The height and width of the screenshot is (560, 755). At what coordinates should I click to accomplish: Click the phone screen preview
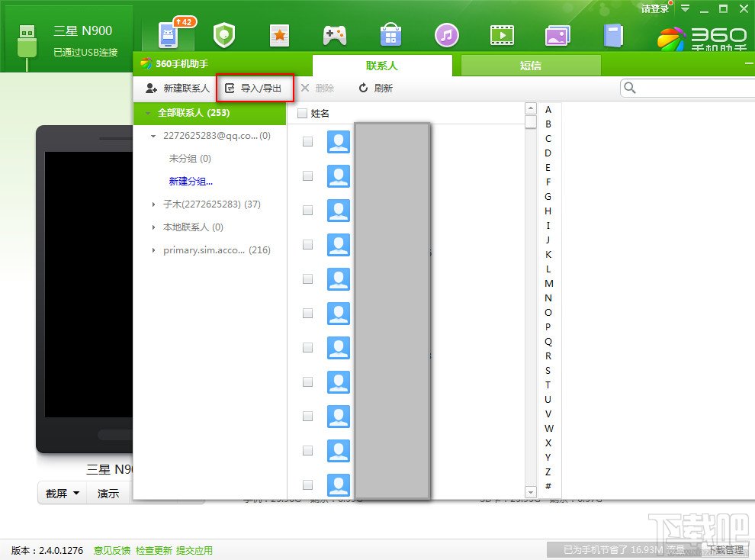coord(88,284)
